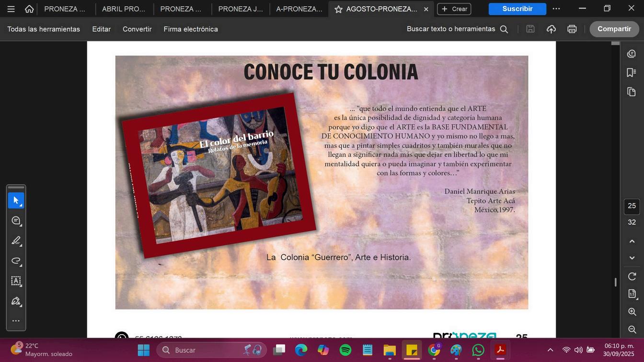Open the Editar menu
The height and width of the screenshot is (362, 644).
tap(102, 29)
